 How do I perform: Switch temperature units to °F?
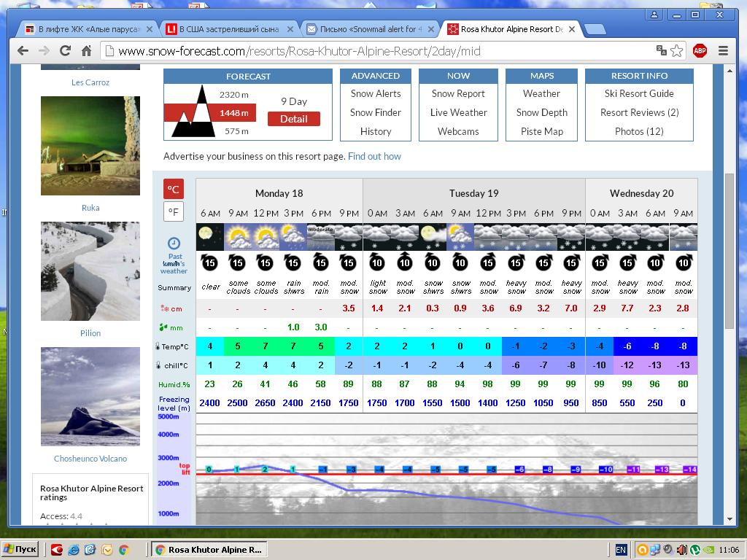[x=174, y=211]
